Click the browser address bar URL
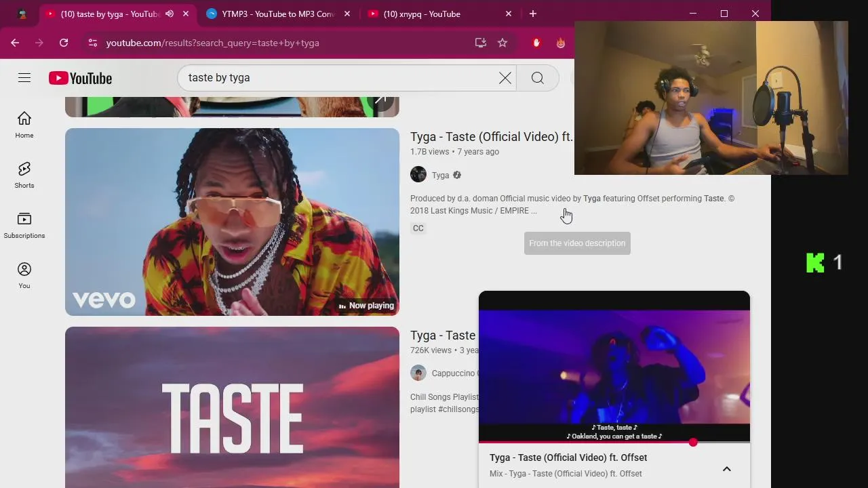Image resolution: width=868 pixels, height=488 pixels. click(212, 43)
